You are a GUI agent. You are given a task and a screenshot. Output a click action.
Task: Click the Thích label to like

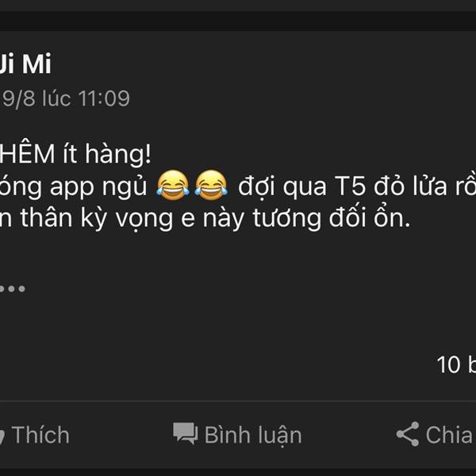(40, 435)
